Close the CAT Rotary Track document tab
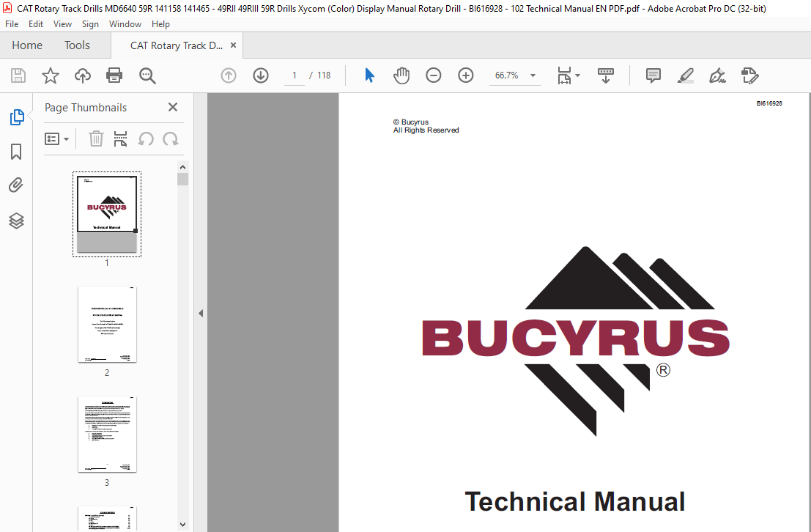 [233, 45]
